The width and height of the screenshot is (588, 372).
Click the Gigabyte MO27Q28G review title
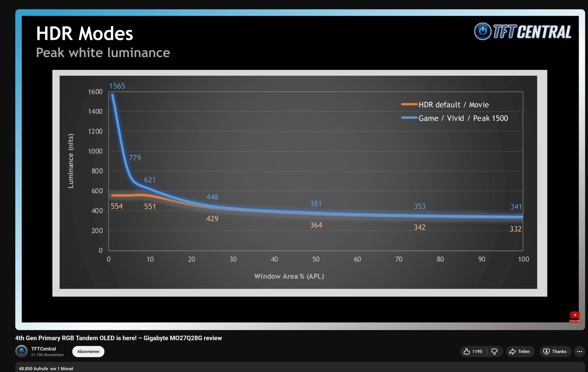119,338
